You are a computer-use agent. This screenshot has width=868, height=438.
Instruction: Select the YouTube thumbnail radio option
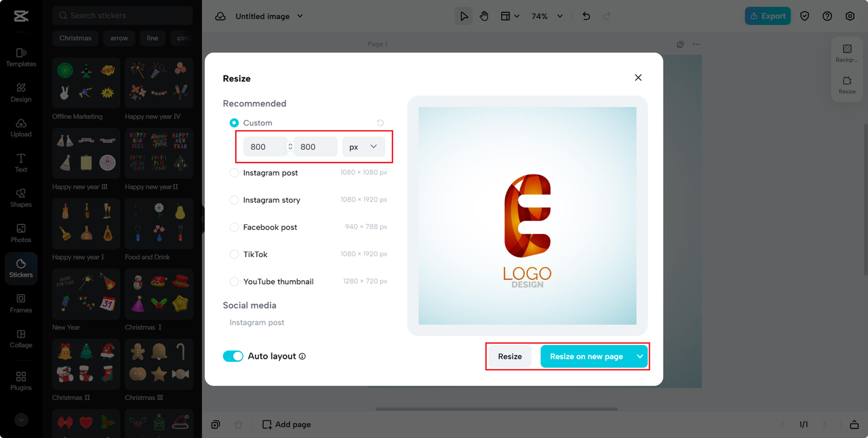pos(234,281)
